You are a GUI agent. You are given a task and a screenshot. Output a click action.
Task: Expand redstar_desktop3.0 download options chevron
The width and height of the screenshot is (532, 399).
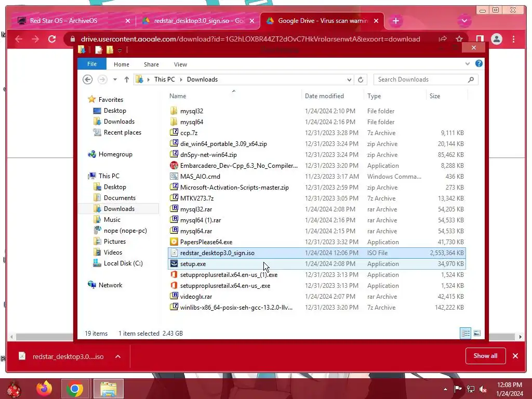(x=118, y=356)
